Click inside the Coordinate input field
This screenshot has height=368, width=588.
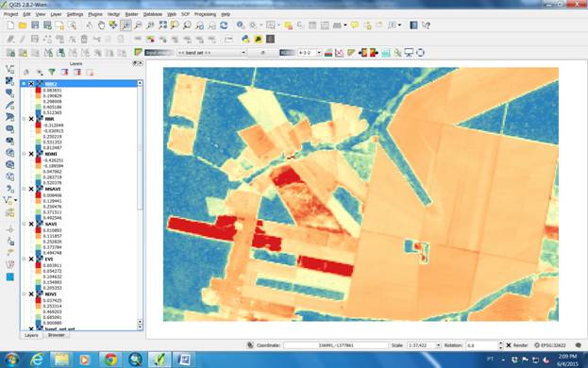(336, 345)
